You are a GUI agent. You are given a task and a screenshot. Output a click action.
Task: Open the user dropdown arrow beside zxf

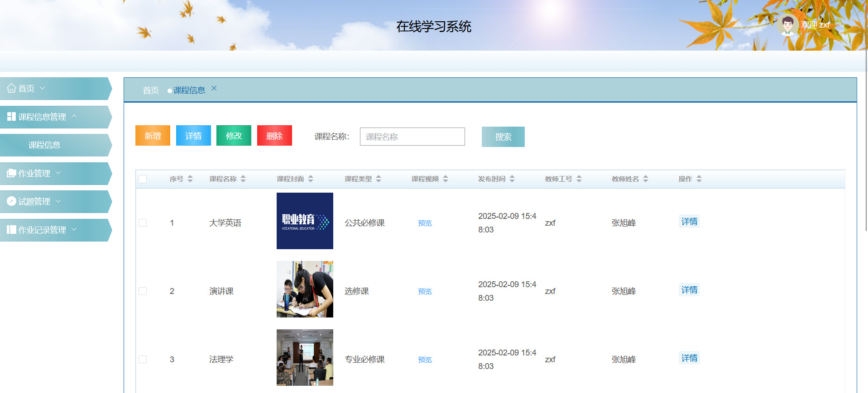point(842,25)
